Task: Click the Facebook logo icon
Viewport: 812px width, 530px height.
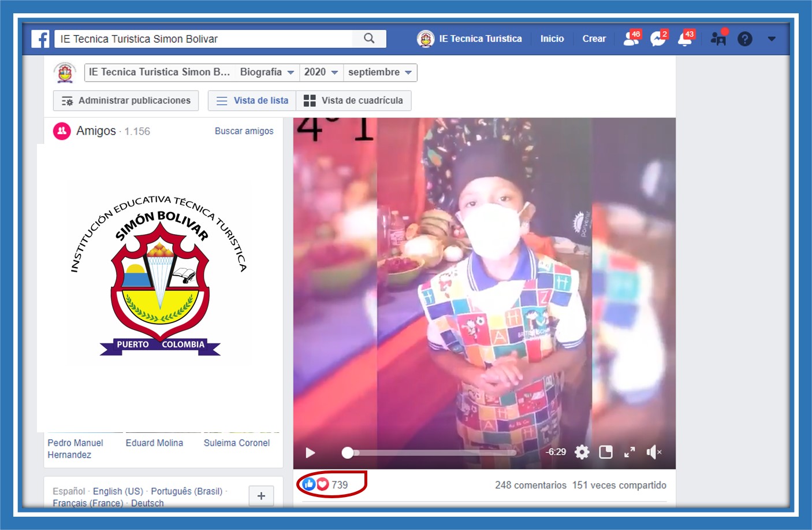Action: click(40, 39)
